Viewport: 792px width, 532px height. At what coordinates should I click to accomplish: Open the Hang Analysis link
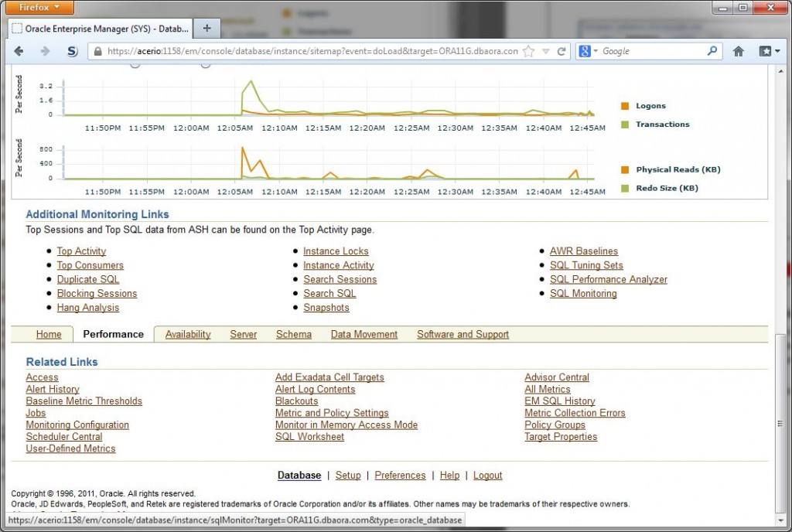(x=88, y=308)
